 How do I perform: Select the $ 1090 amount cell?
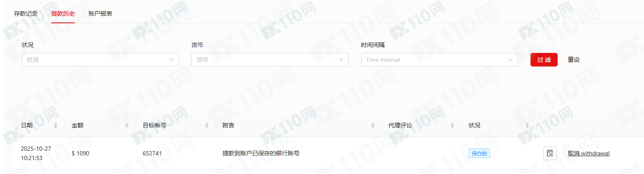point(80,153)
